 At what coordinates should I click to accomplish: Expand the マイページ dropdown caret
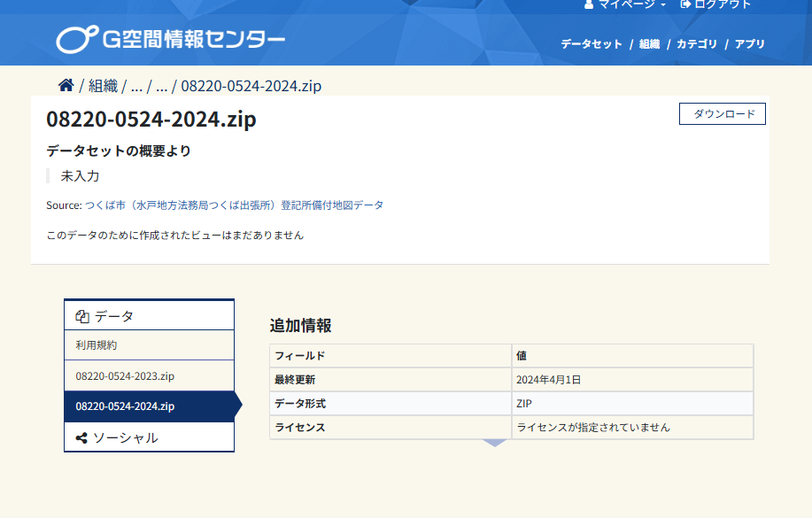coord(663,4)
